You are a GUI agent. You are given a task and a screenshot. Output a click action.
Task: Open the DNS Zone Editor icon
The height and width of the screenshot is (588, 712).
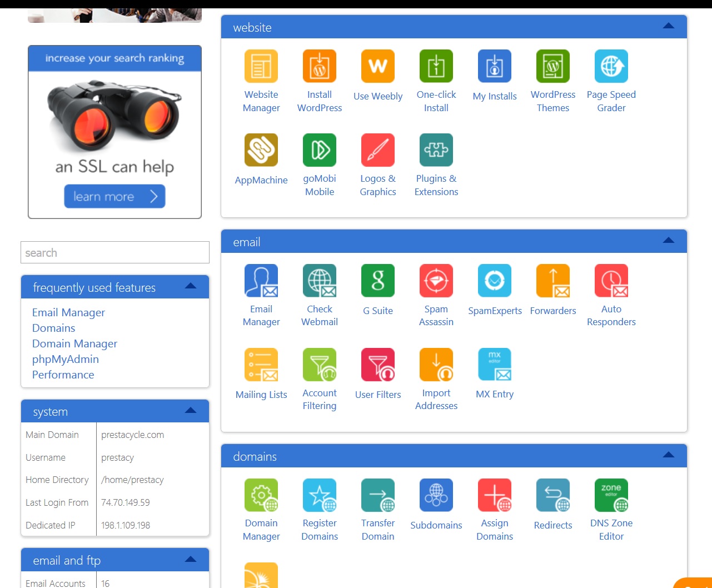tap(611, 496)
